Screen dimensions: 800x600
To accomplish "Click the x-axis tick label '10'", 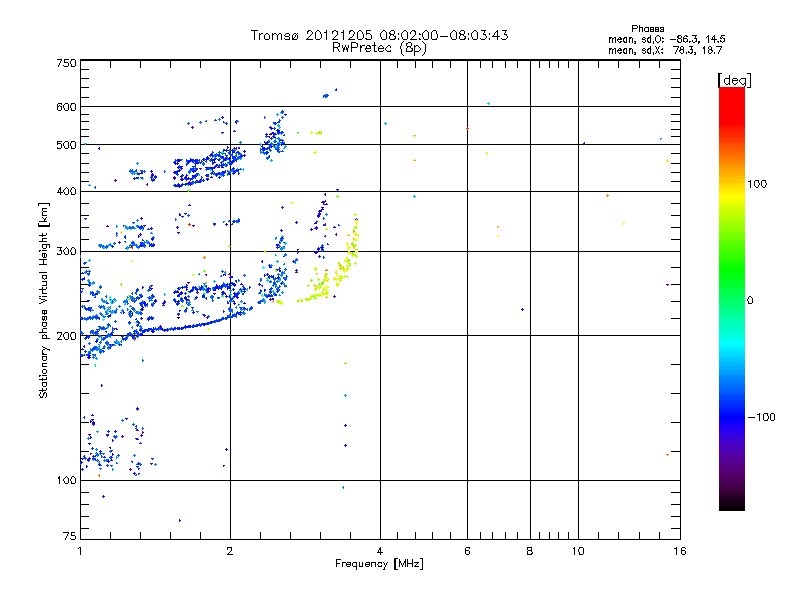I will (x=578, y=551).
